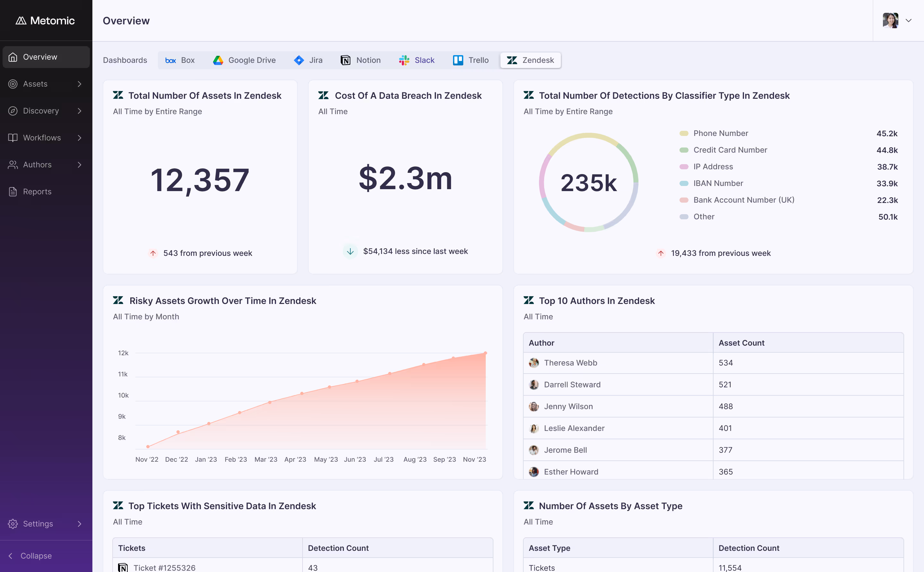Expand the Discovery sidebar chevron

tap(80, 111)
